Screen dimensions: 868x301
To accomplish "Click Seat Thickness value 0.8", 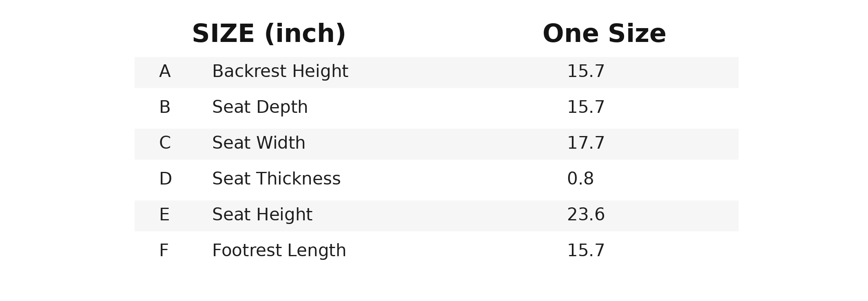I will click(x=580, y=179).
